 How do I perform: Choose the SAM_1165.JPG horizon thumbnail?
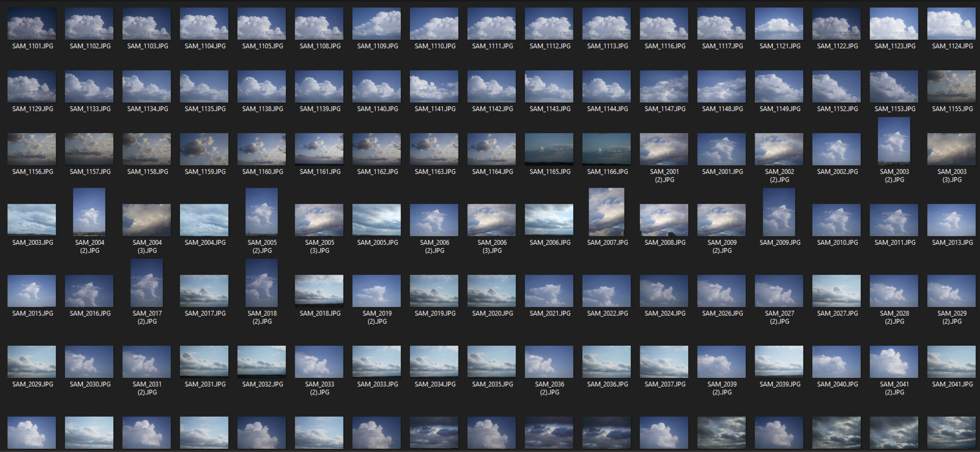(549, 149)
